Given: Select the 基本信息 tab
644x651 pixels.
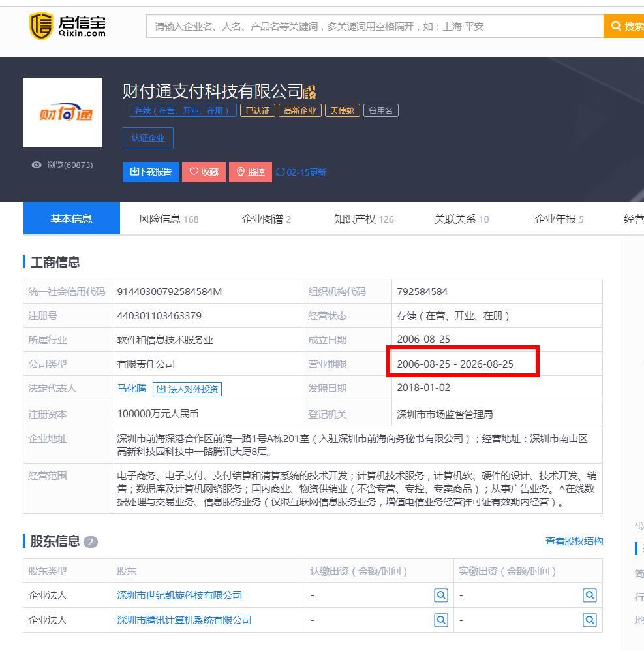Looking at the screenshot, I should (71, 219).
